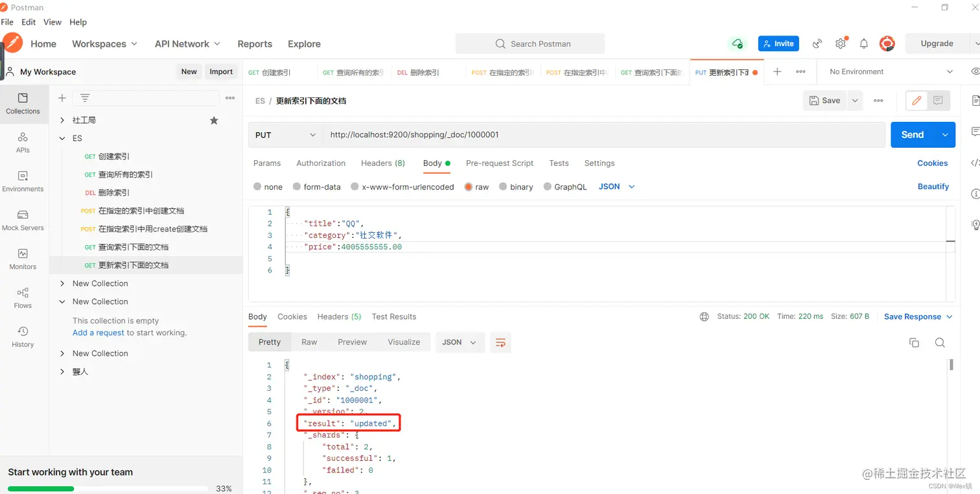Screen dimensions: 980x494
Task: Add a new request tab with plus
Action: click(x=777, y=72)
